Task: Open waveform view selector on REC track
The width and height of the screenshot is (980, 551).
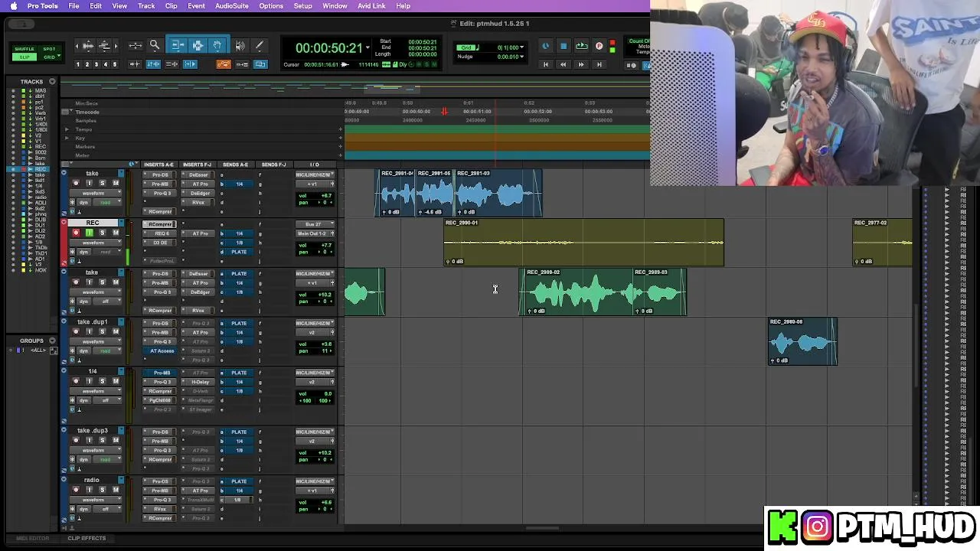Action: [x=96, y=243]
